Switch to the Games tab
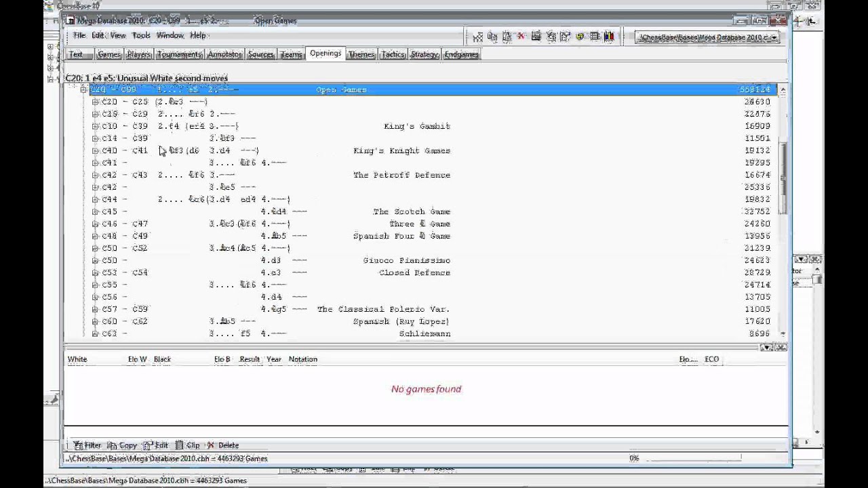Screen dimensions: 868x488 click(x=108, y=54)
